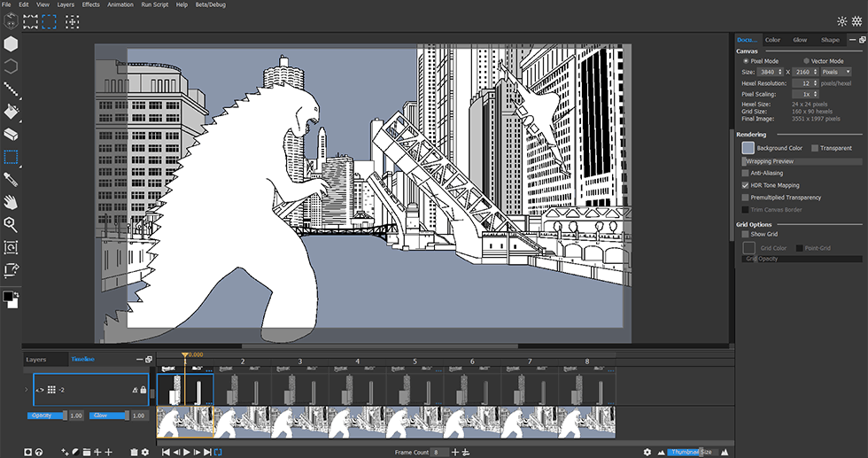
Task: Jump to the first frame
Action: click(166, 453)
